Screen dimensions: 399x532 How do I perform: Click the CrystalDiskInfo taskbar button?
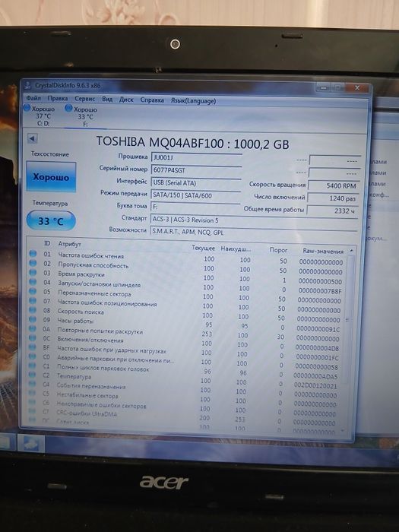[x=31, y=443]
